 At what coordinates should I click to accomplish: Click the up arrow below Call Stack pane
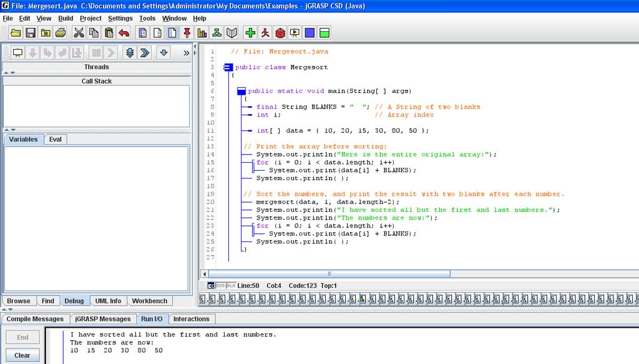pyautogui.click(x=6, y=130)
